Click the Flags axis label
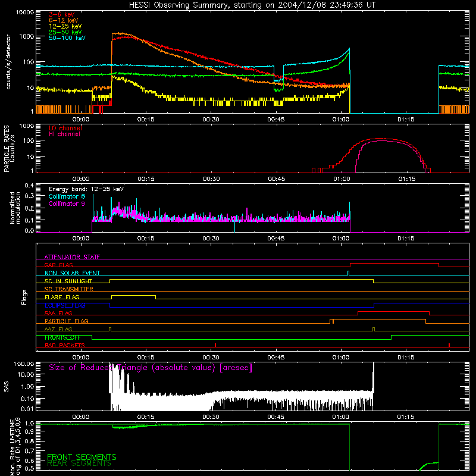476x476 pixels. point(24,297)
